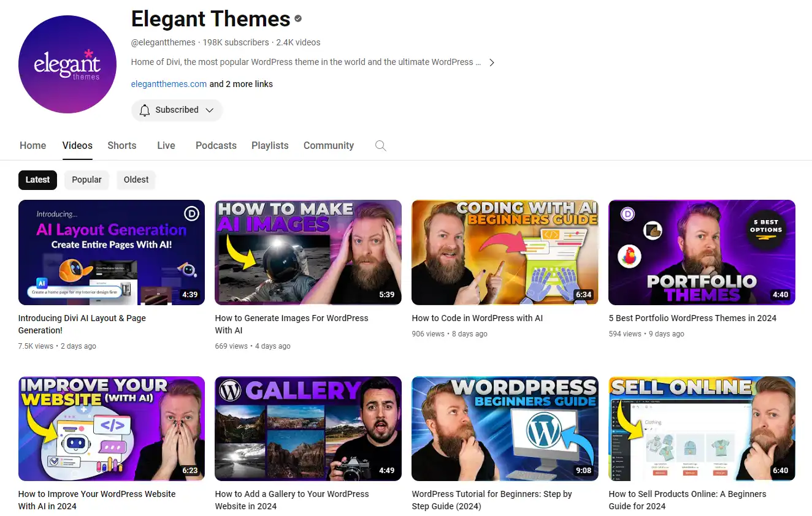Expand the channel description arrow
Viewport: 812px width, 516px height.
click(x=491, y=63)
